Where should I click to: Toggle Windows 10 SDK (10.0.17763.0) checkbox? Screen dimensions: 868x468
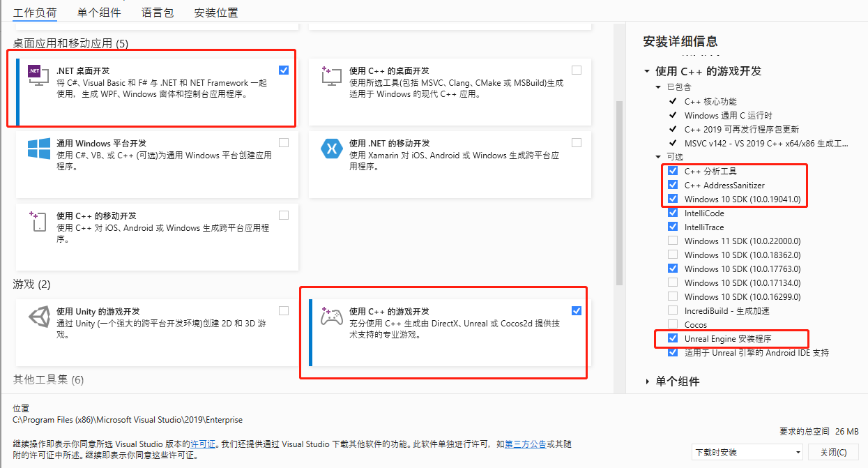pyautogui.click(x=673, y=269)
